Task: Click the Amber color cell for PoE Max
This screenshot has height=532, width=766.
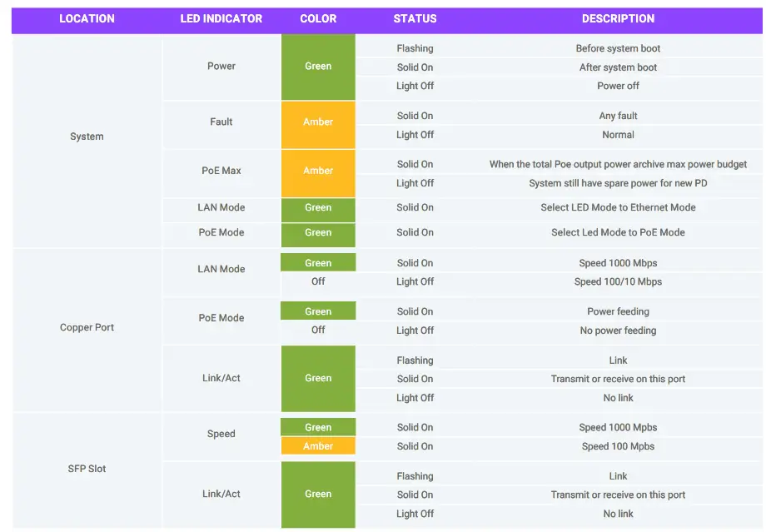Action: click(318, 171)
